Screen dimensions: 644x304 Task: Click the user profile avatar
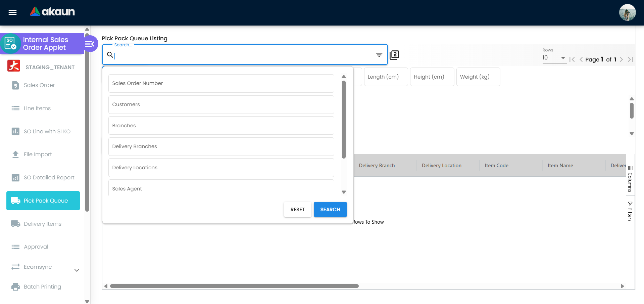(627, 12)
